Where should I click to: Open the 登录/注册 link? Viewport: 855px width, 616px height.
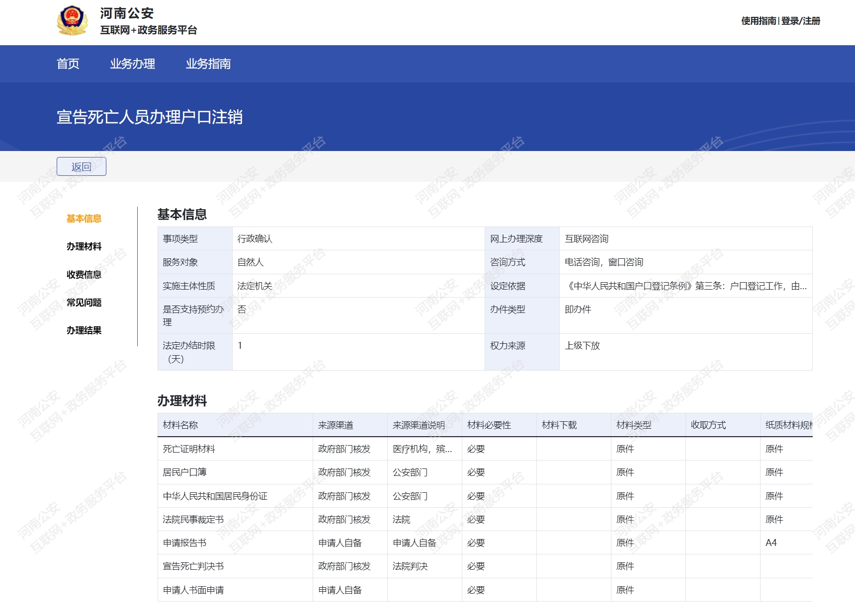tap(800, 21)
